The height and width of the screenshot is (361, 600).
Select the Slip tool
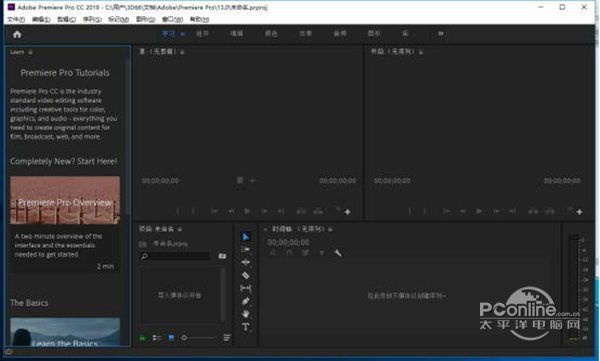tap(246, 288)
